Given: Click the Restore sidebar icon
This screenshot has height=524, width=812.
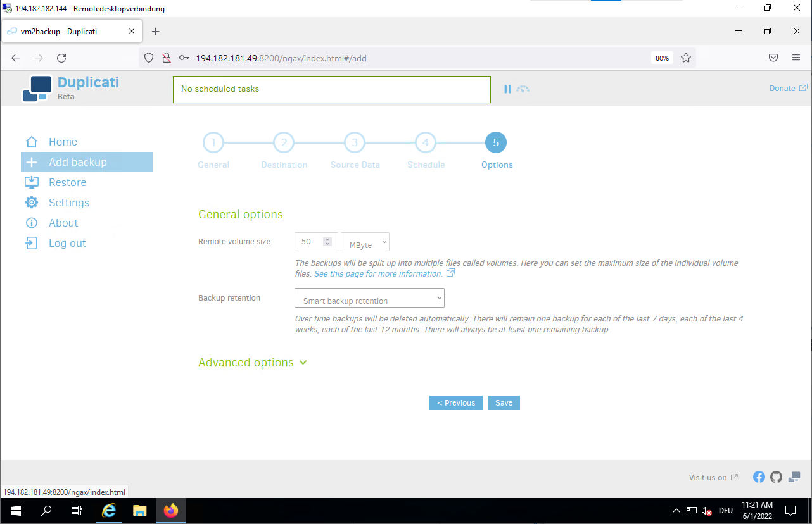Looking at the screenshot, I should 32,182.
